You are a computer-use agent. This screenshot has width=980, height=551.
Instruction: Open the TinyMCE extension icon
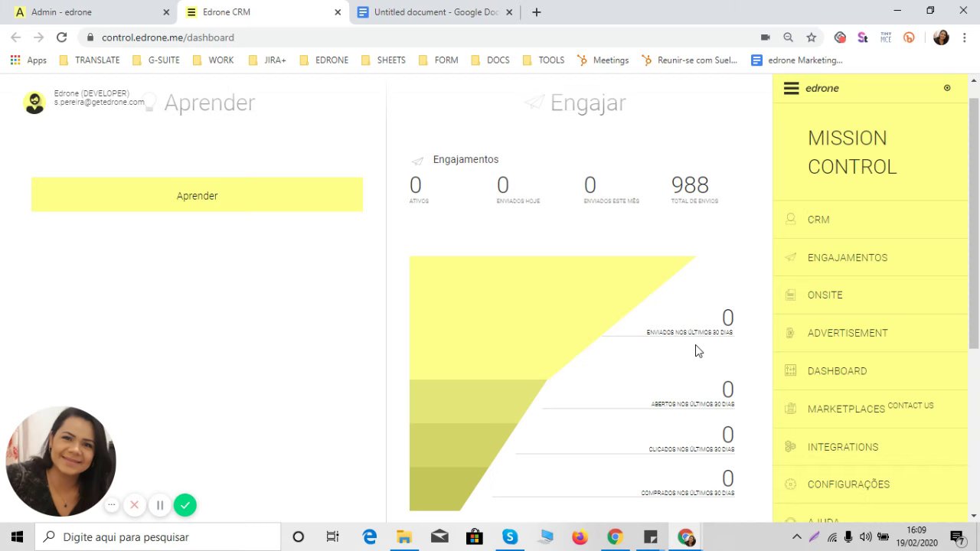(x=886, y=37)
